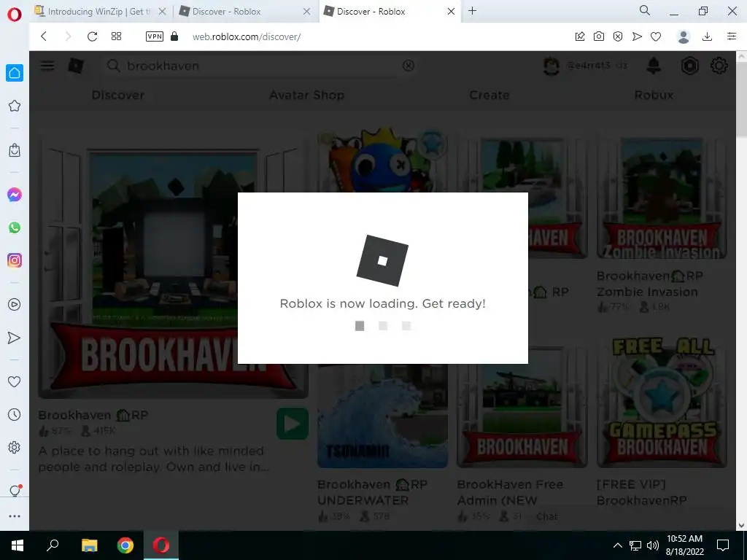Click the brookhaven search field
747x560 pixels.
[260, 66]
